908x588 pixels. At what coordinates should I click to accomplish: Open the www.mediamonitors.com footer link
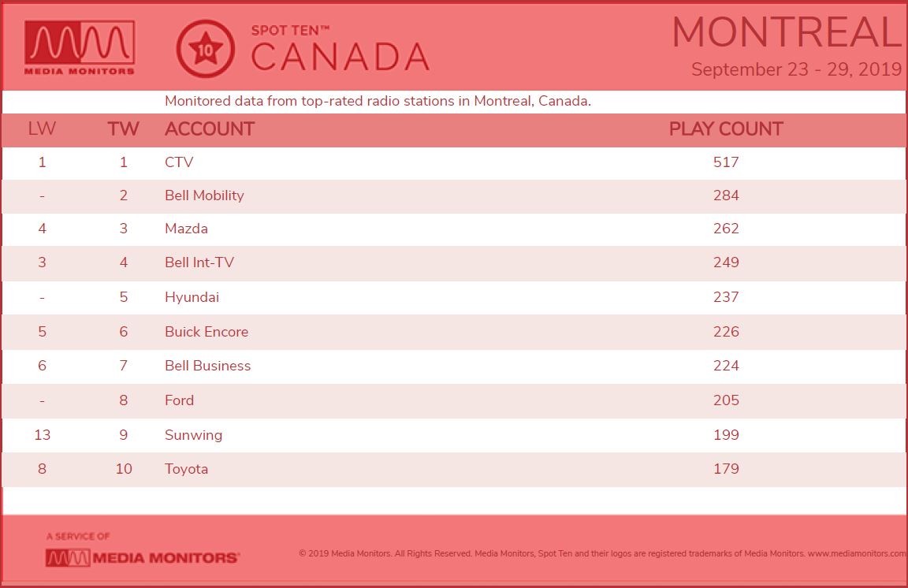pos(857,554)
